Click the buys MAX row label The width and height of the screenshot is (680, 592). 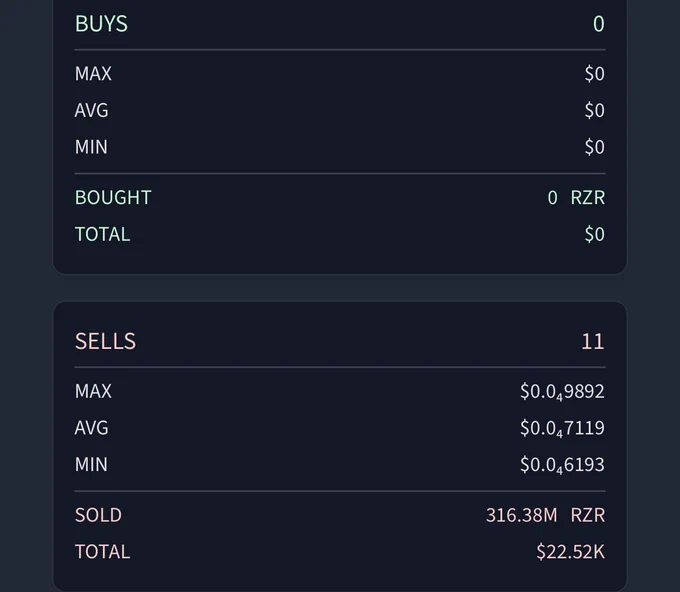[93, 73]
